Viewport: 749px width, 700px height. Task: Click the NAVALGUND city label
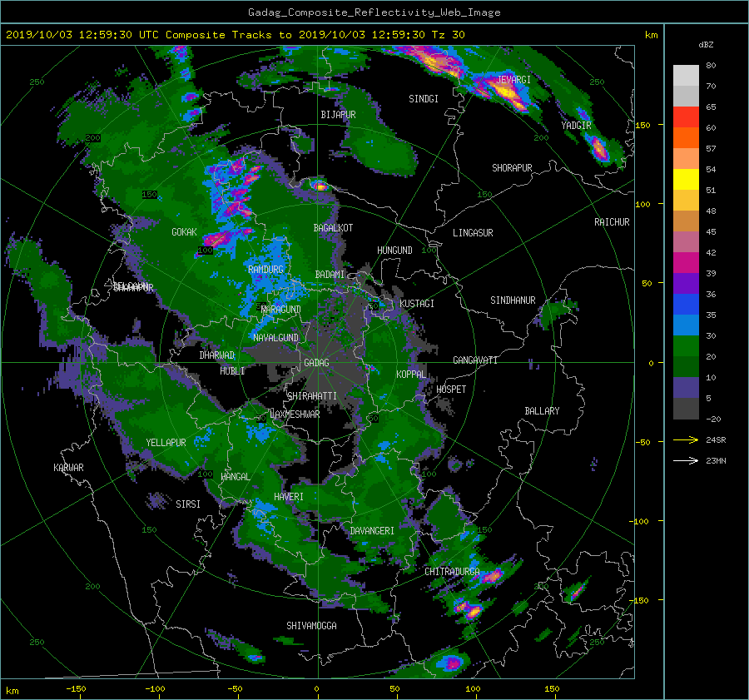(x=275, y=337)
